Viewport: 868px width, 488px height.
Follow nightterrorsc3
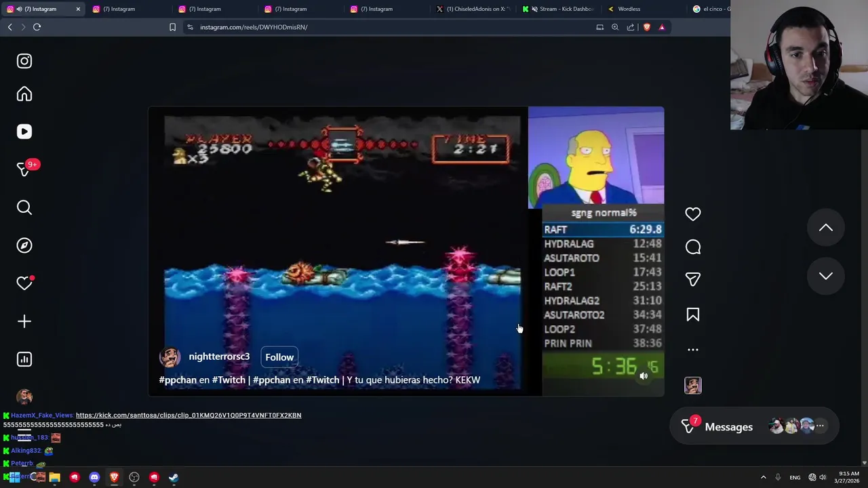coord(279,357)
